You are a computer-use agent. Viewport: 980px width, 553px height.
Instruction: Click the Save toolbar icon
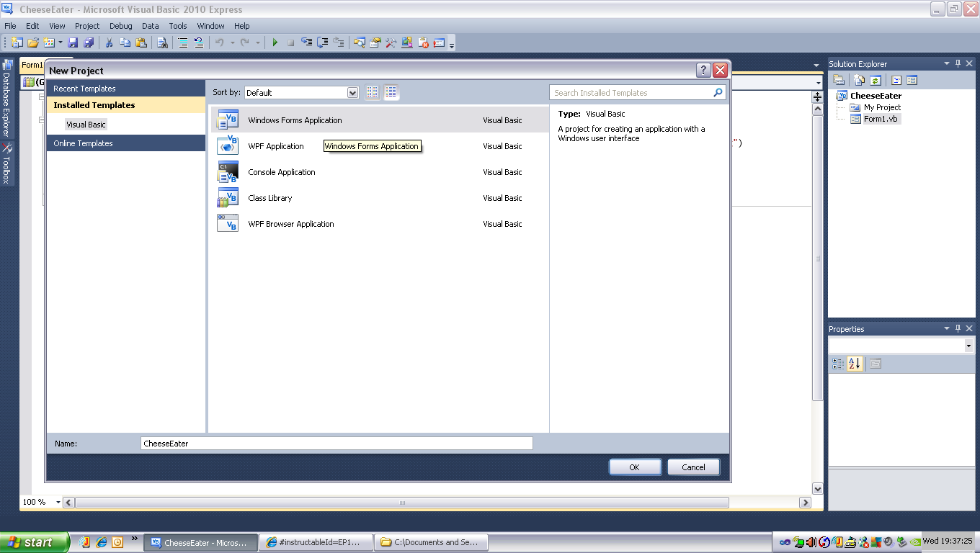(73, 43)
